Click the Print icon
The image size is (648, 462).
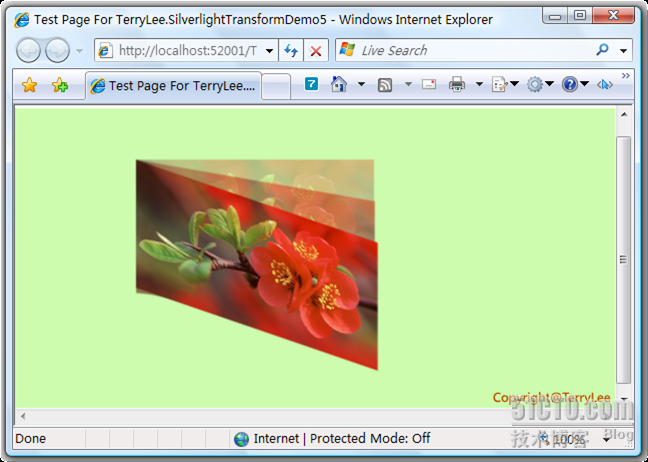(x=457, y=84)
